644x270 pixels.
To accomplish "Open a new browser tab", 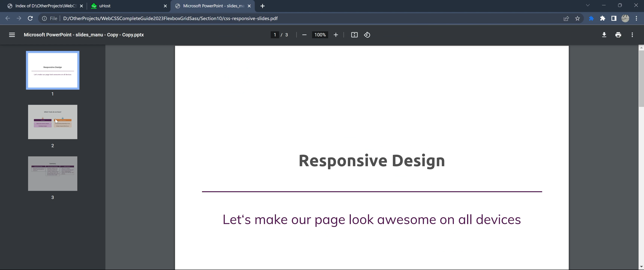I will pos(262,6).
